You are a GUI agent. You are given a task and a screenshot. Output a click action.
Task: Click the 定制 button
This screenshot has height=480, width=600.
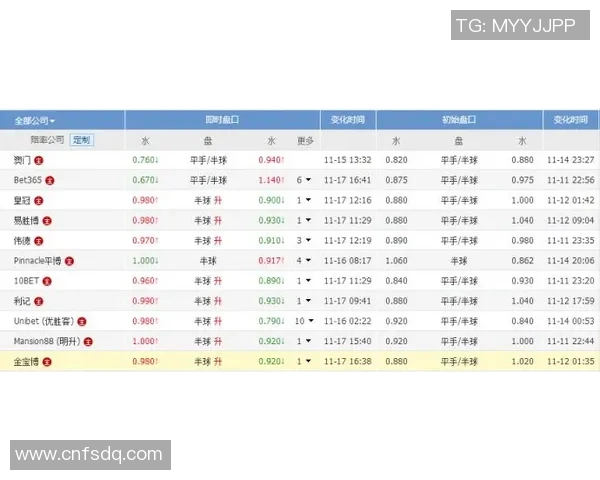pos(81,140)
